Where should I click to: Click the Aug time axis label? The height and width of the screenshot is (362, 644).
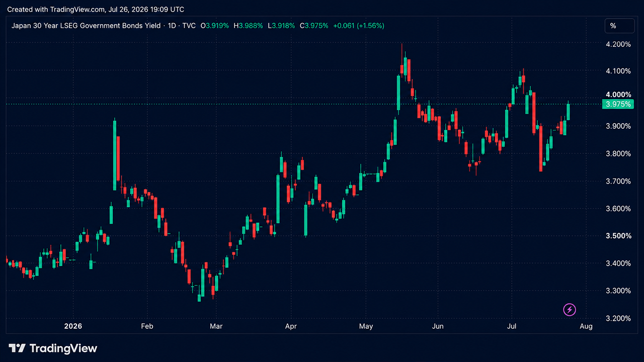586,326
